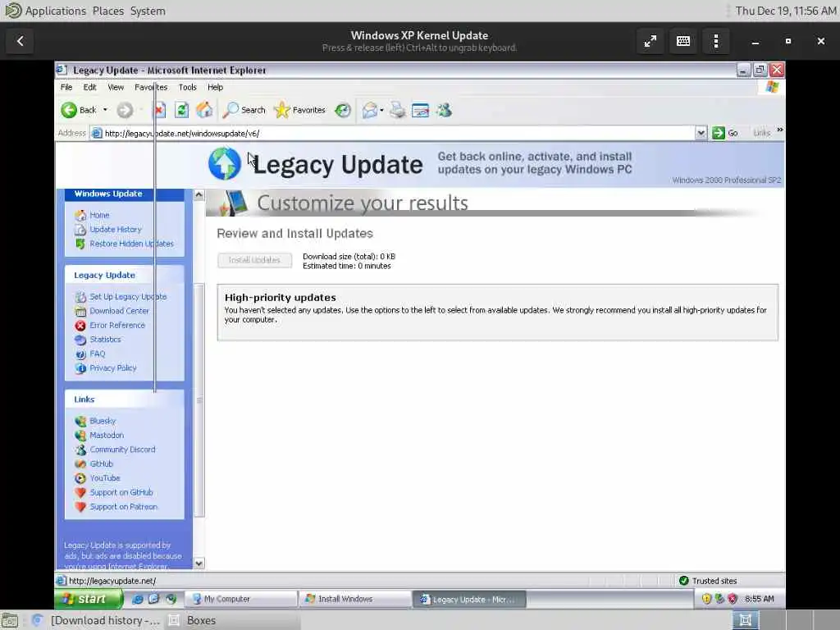
Task: Open the Home link in Windows Update sidebar
Action: pos(99,215)
